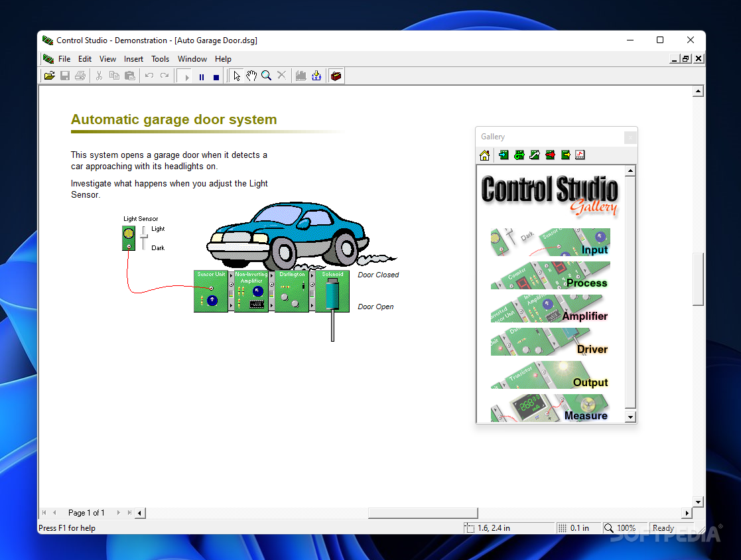741x560 pixels.
Task: Click the Cut scissors icon
Action: point(99,76)
